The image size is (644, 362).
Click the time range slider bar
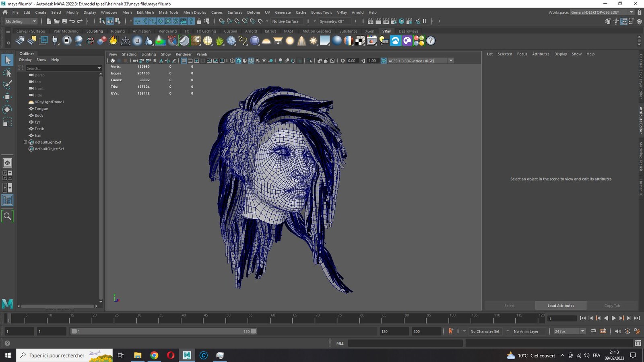[163, 331]
